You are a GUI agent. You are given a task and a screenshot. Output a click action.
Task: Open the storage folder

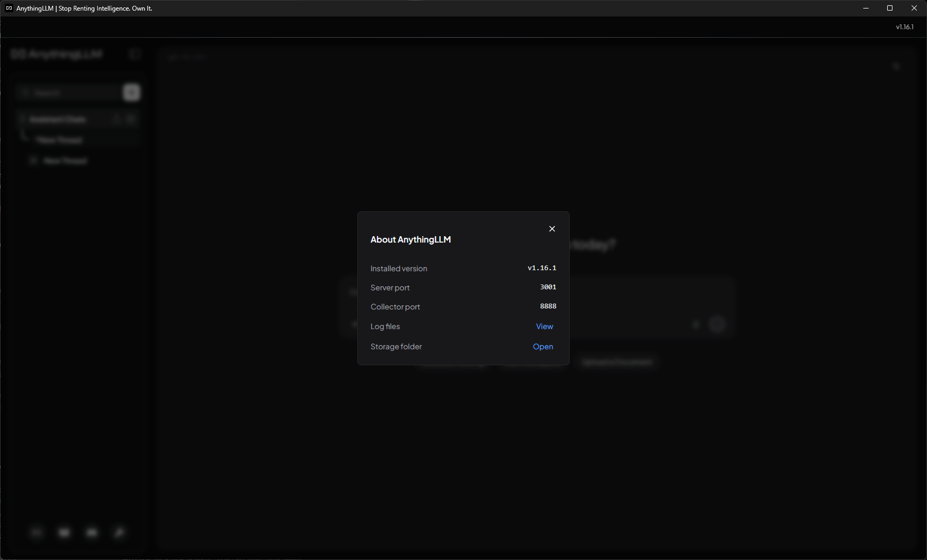click(543, 347)
